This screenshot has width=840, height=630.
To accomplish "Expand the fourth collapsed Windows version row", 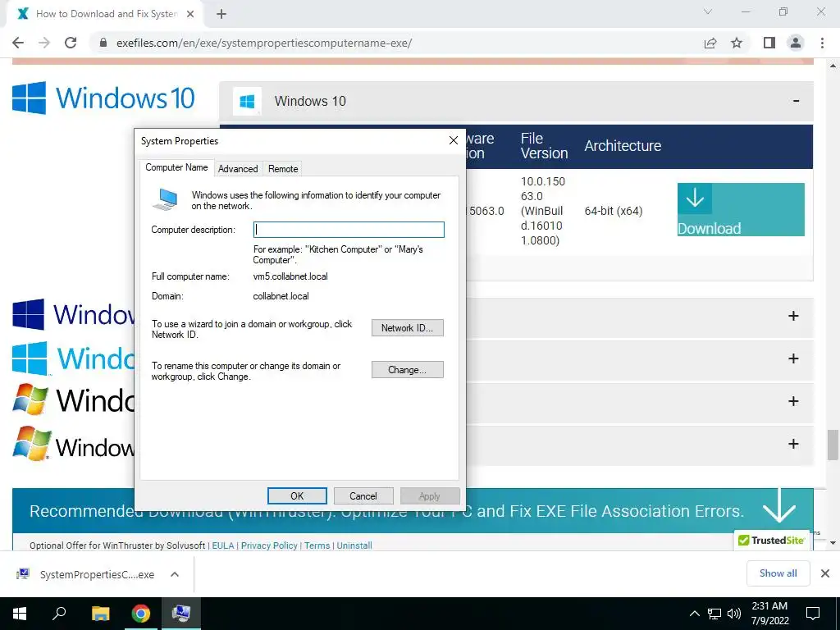I will [793, 444].
